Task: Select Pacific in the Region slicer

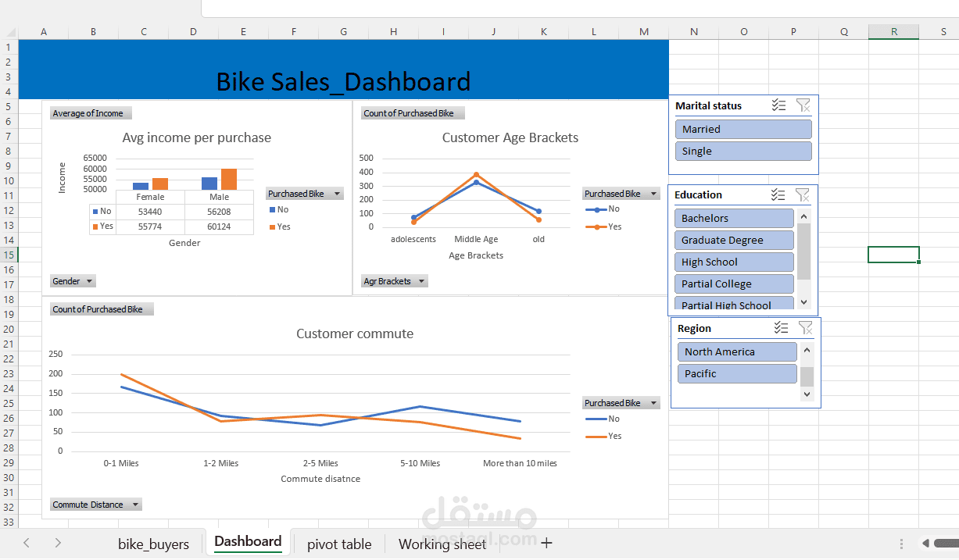Action: (736, 373)
